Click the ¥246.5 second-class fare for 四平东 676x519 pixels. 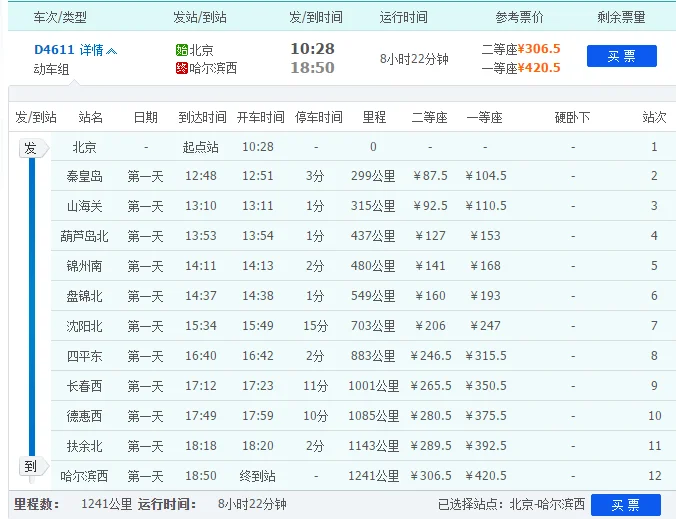point(430,356)
